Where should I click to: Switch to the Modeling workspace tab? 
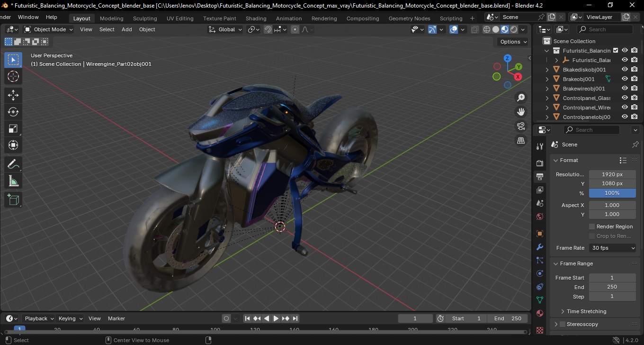coord(111,18)
